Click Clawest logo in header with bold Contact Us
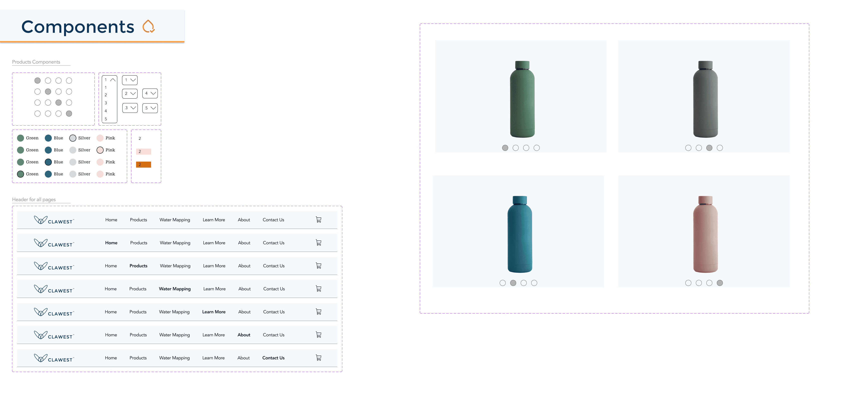 [x=54, y=358]
